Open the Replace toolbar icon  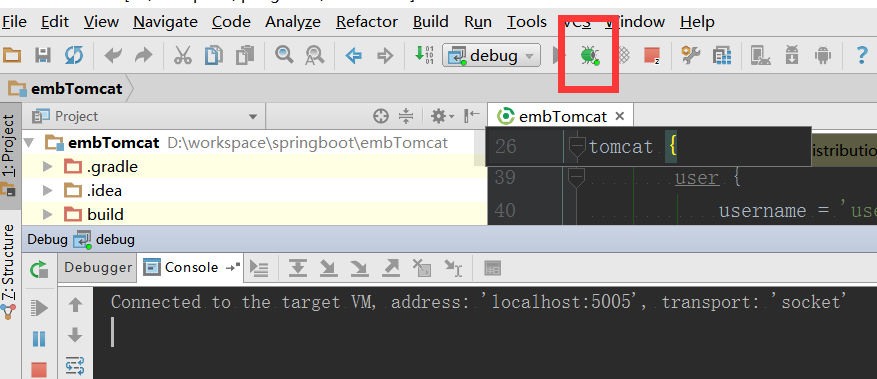coord(314,55)
